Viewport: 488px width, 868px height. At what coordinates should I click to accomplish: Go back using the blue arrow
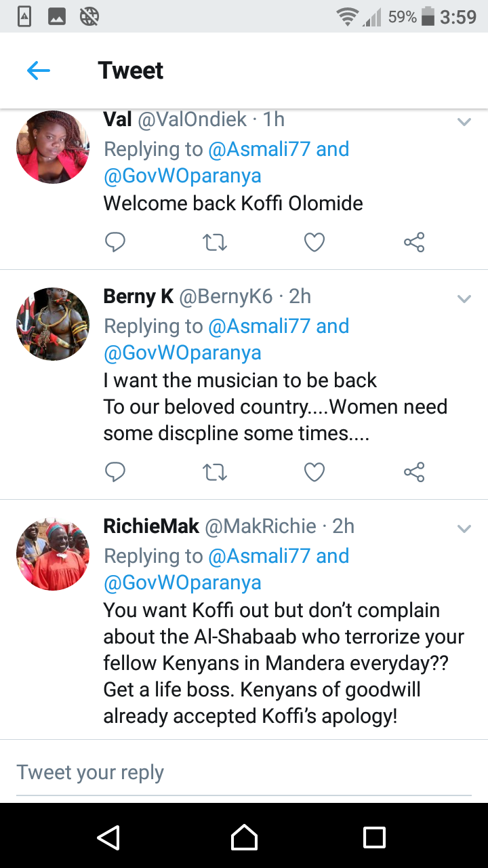click(39, 70)
